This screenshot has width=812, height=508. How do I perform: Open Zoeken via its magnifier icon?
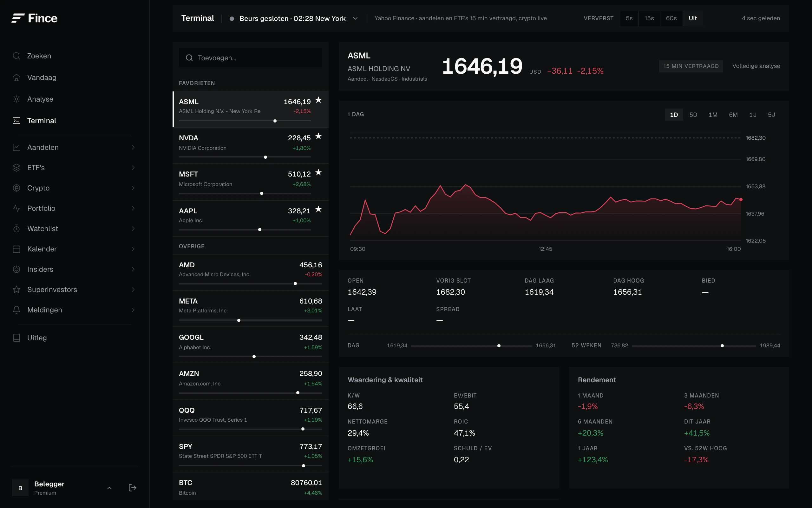coord(16,56)
